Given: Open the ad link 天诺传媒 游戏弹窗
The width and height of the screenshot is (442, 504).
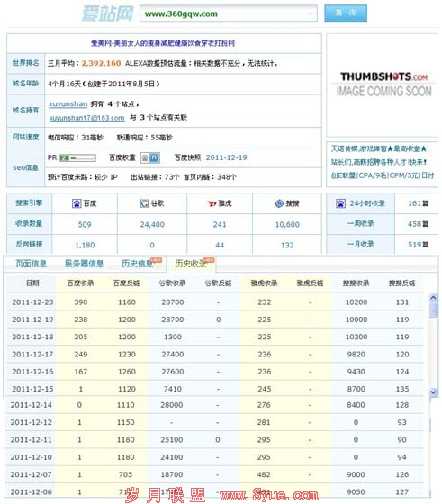Looking at the screenshot, I should (379, 148).
